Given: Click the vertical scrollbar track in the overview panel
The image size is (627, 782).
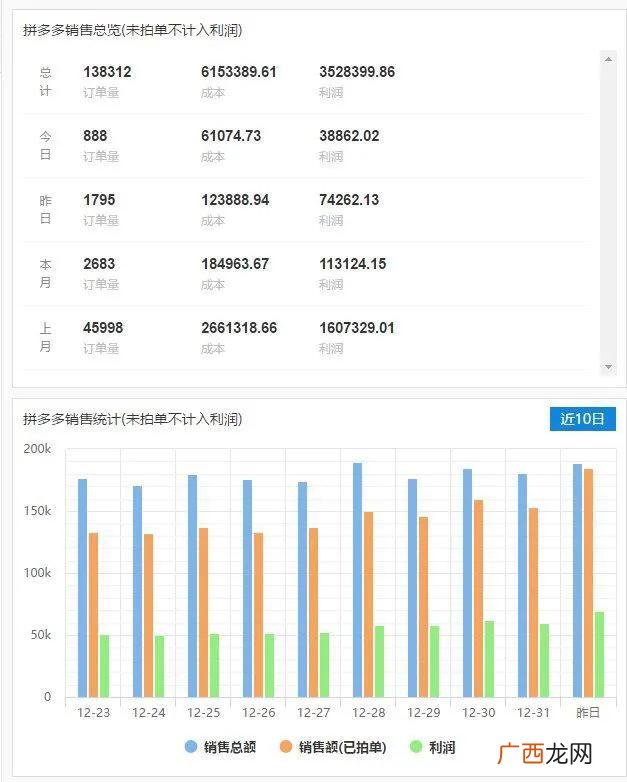Looking at the screenshot, I should click(x=608, y=212).
